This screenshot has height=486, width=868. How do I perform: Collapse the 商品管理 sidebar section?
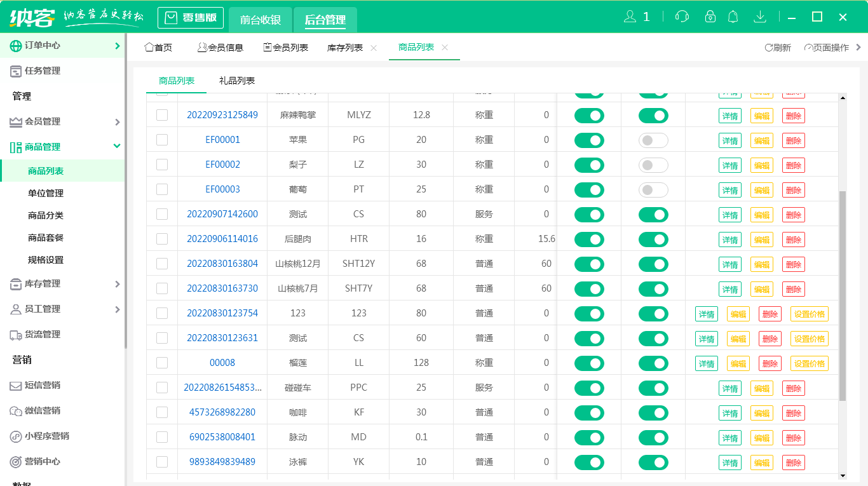pyautogui.click(x=64, y=145)
